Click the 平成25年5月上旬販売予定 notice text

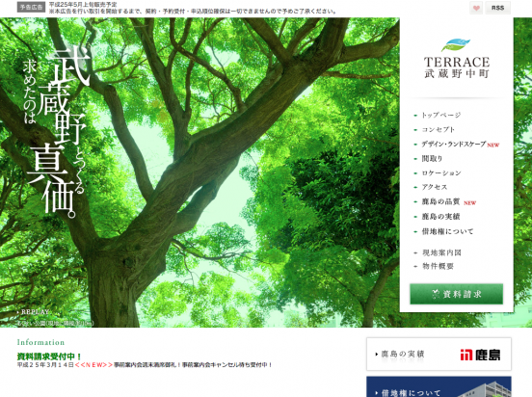click(x=83, y=5)
